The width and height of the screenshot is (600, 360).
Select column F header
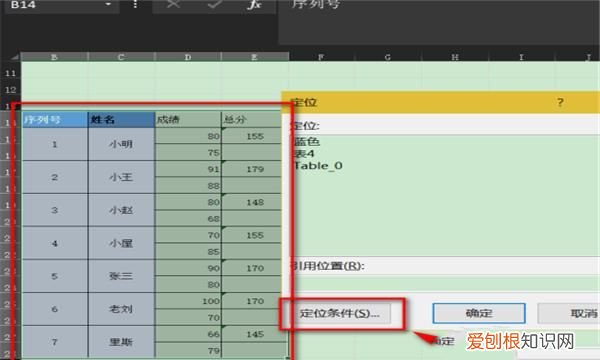coord(321,57)
